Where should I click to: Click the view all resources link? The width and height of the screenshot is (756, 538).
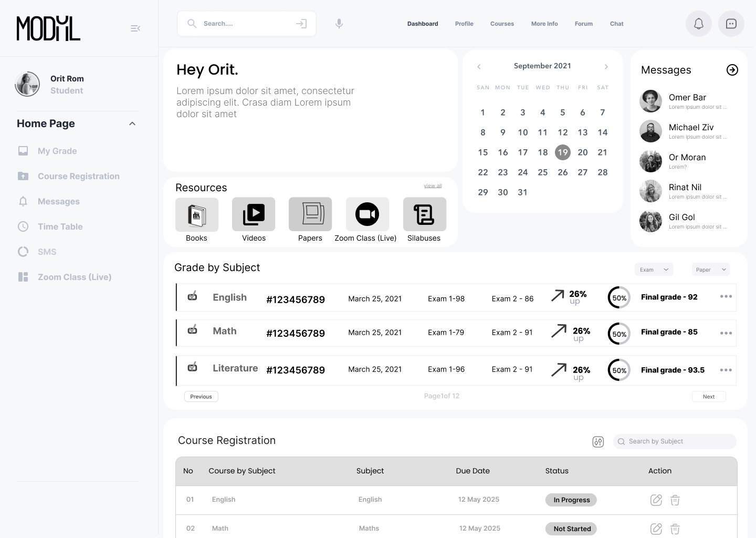433,185
